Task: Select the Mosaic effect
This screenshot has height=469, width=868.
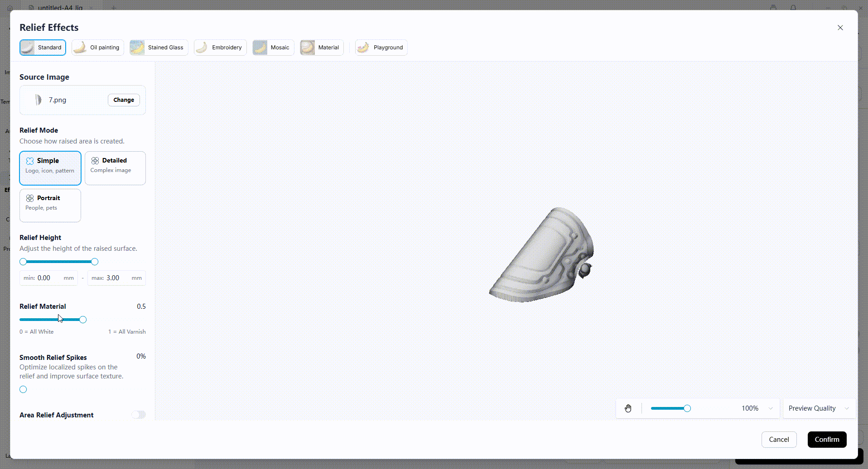Action: pos(273,48)
